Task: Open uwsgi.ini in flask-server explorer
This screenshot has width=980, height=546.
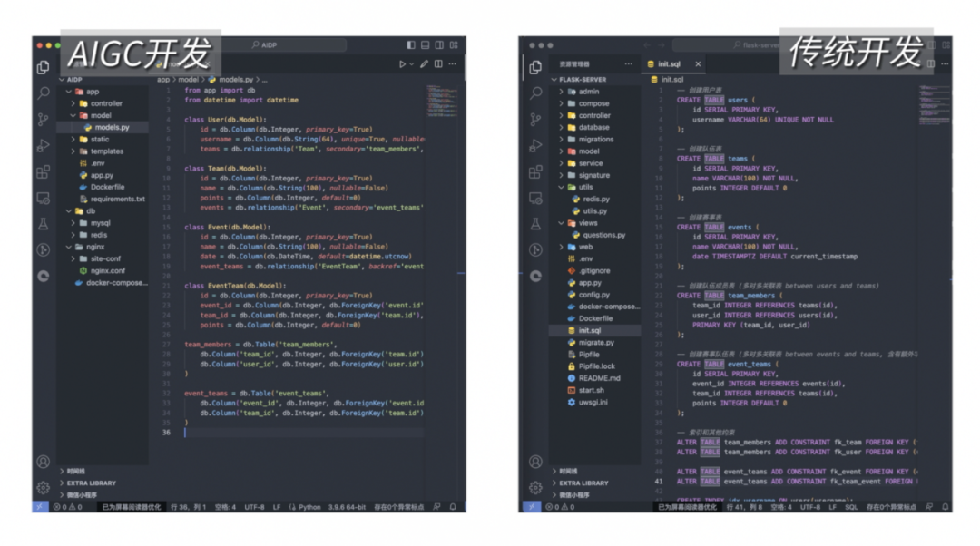Action: click(593, 403)
